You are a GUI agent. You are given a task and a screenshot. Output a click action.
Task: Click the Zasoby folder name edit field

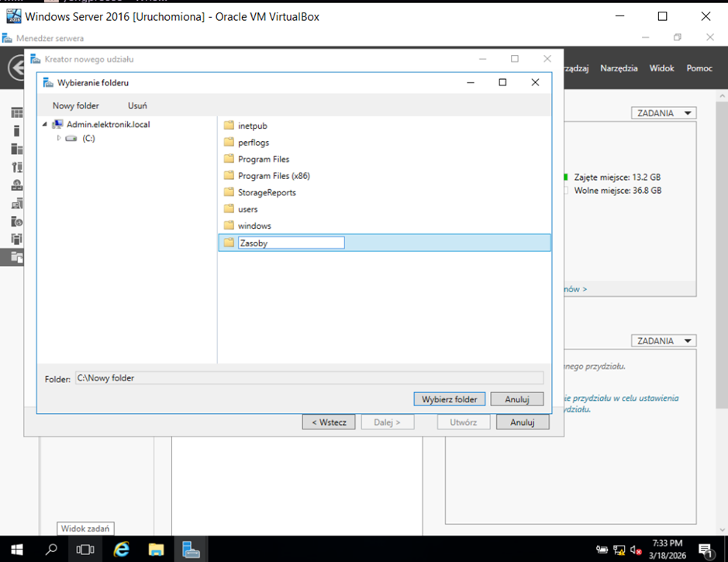291,243
